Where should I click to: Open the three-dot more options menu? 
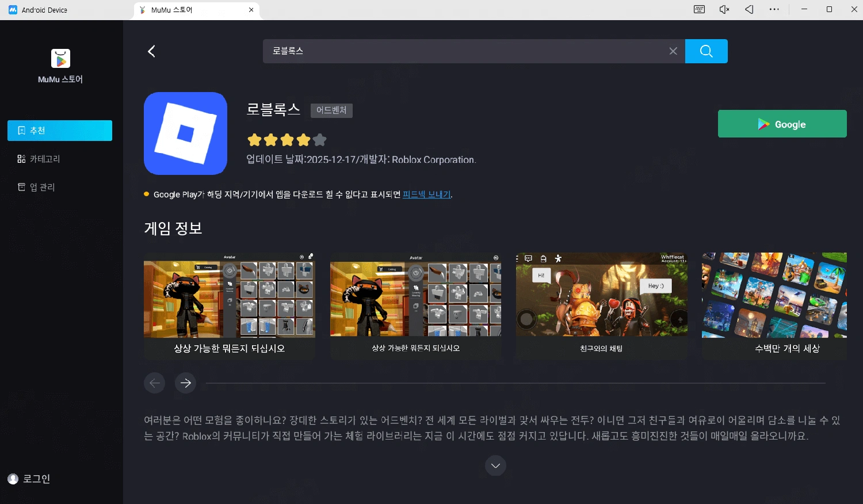pyautogui.click(x=774, y=10)
